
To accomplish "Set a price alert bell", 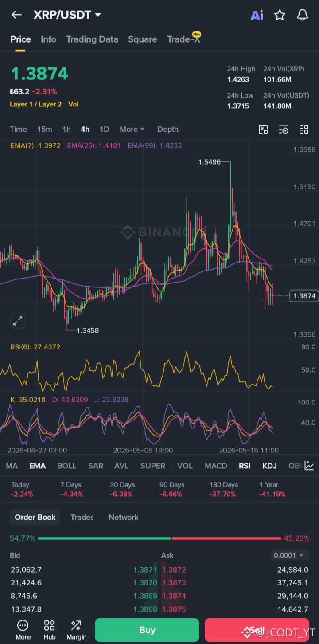I will [302, 15].
